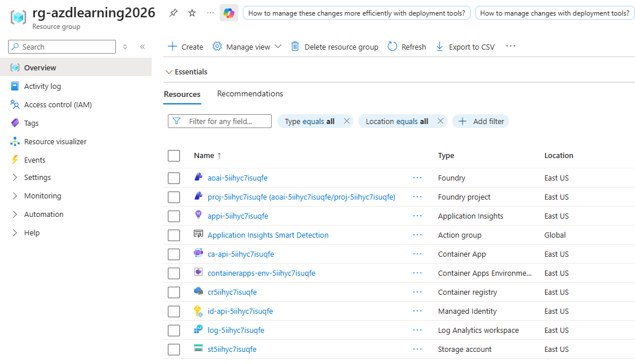Click Delete resource group

pos(335,47)
